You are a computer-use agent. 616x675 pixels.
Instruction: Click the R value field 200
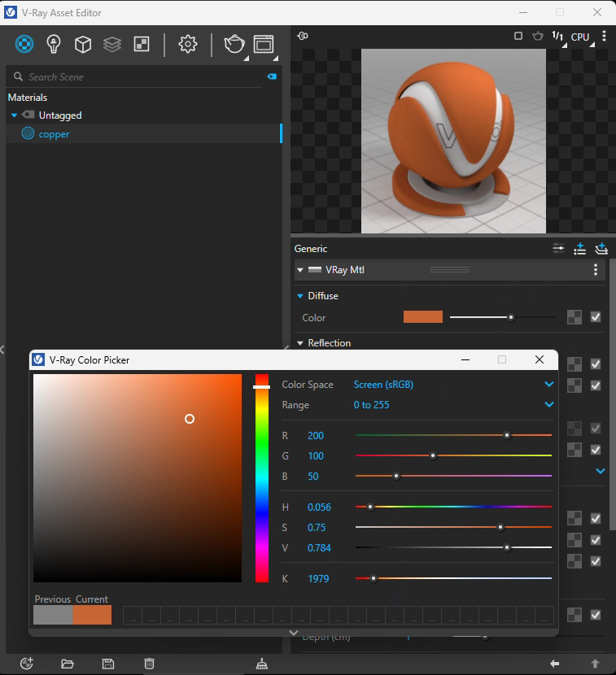tap(316, 436)
